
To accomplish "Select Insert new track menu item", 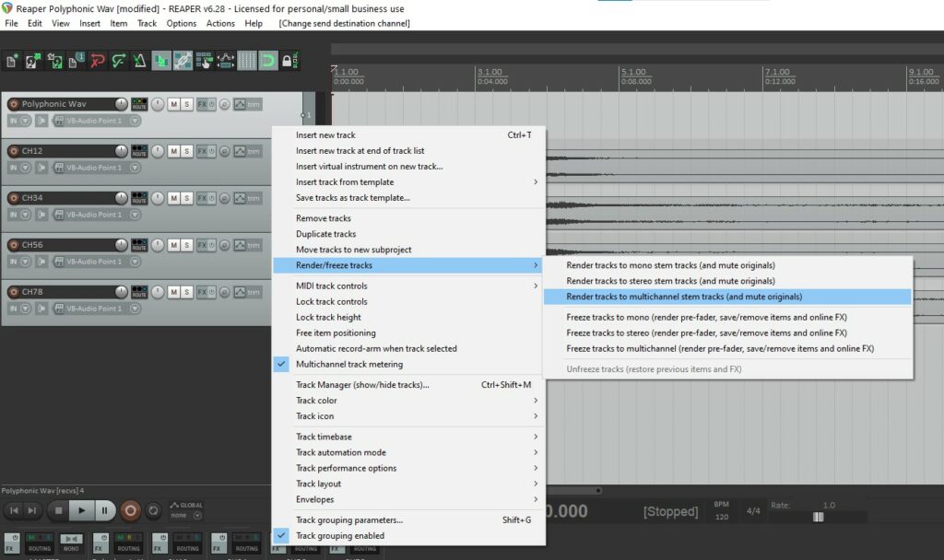I will [x=408, y=134].
